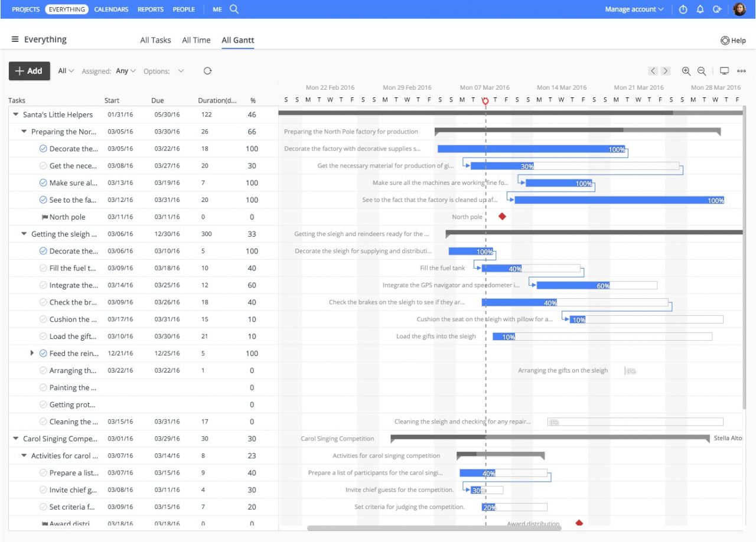The height and width of the screenshot is (542, 756).
Task: Mark 'Fill the fuel t...' task complete
Action: (42, 267)
